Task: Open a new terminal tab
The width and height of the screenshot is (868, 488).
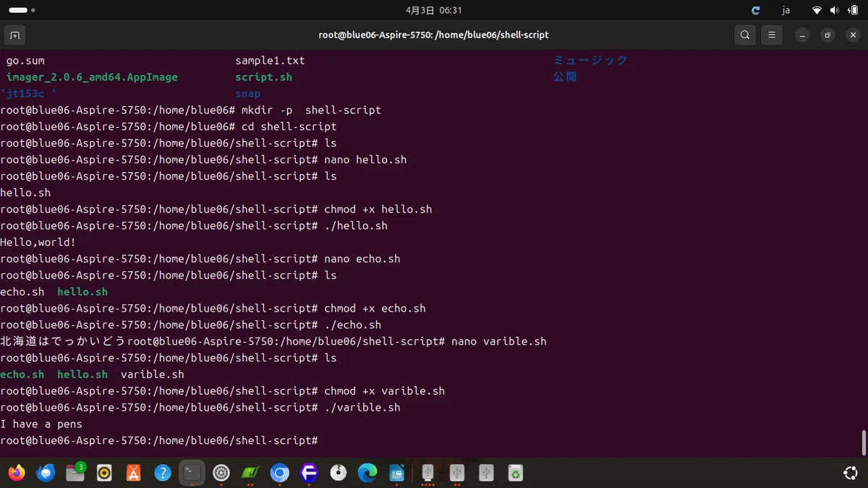Action: [x=14, y=35]
